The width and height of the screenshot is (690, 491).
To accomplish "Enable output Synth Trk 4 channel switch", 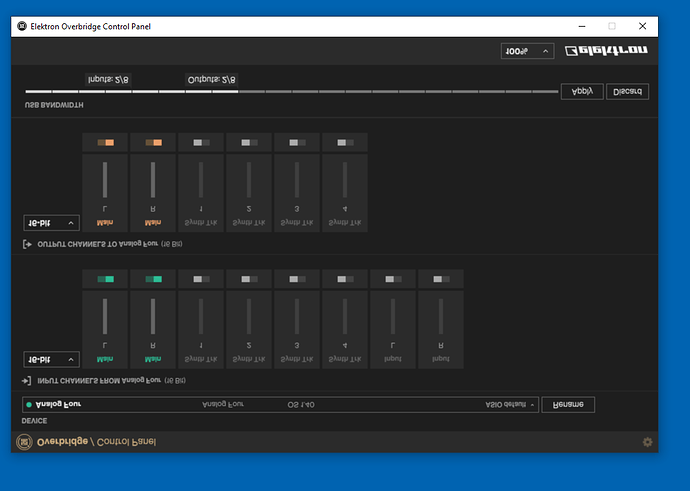I will tap(345, 143).
